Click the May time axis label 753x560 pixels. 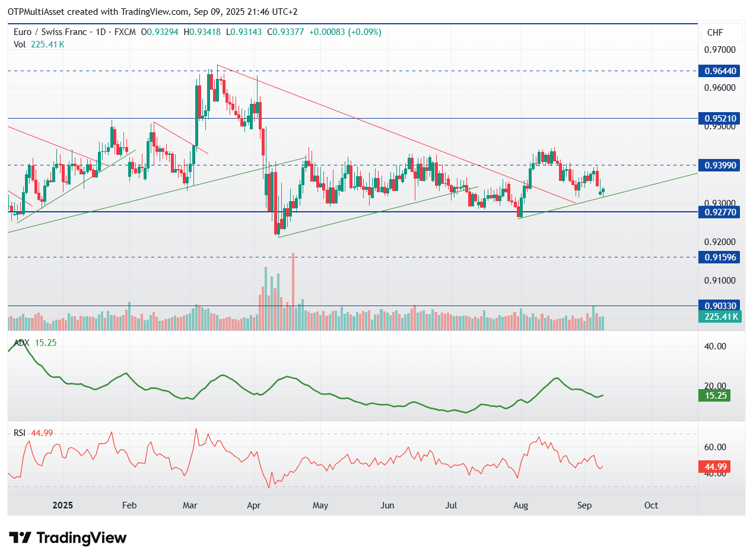320,505
